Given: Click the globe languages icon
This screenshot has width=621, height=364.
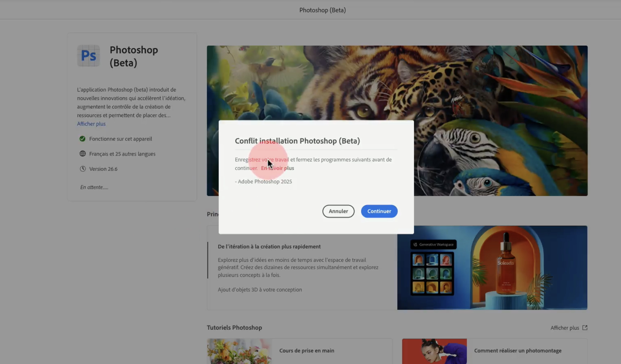Looking at the screenshot, I should [83, 154].
